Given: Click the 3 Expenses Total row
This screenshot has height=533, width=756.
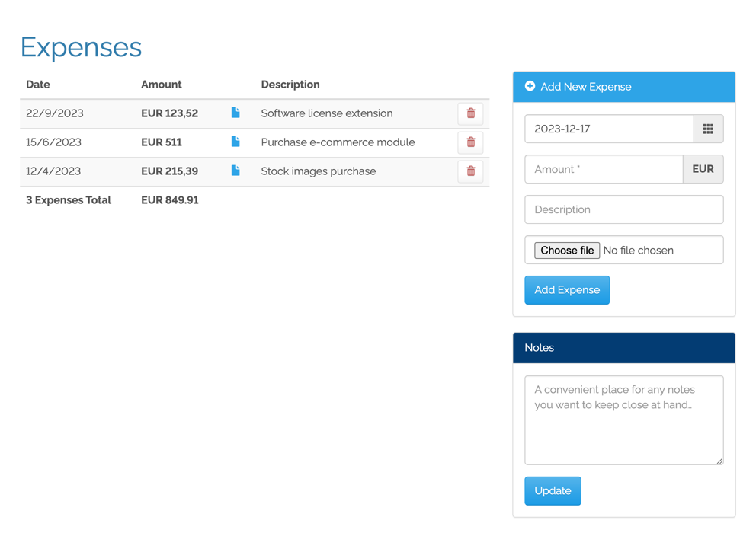Looking at the screenshot, I should [x=68, y=199].
